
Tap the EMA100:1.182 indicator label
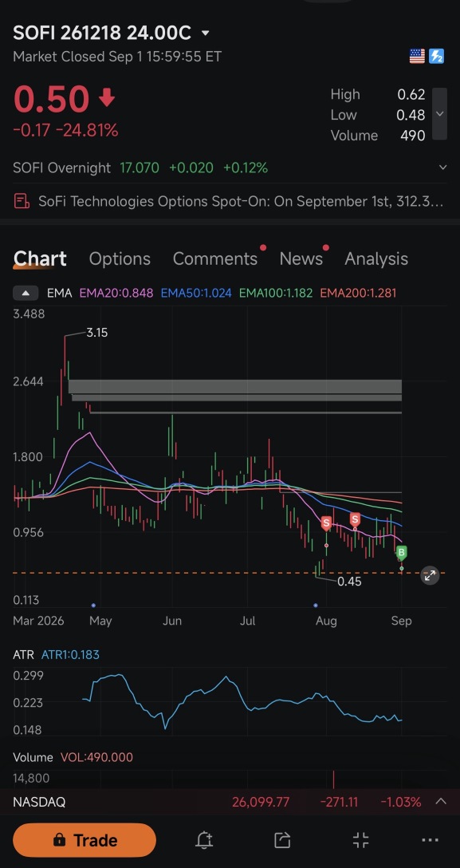click(275, 293)
